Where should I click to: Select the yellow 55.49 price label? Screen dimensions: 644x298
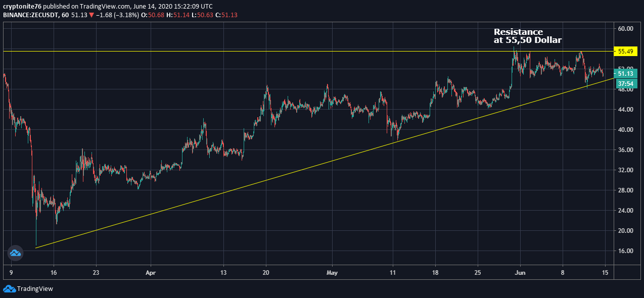click(626, 52)
